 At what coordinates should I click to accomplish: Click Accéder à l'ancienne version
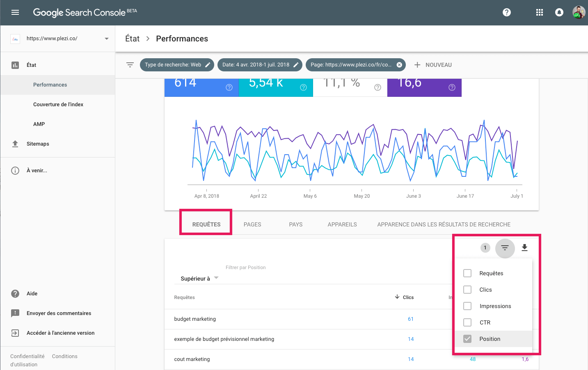coord(61,333)
